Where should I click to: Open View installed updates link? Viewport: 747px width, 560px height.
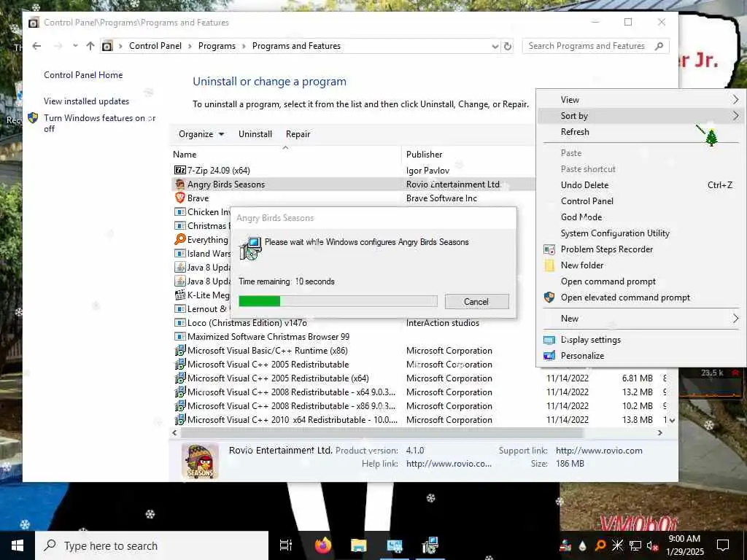(86, 101)
